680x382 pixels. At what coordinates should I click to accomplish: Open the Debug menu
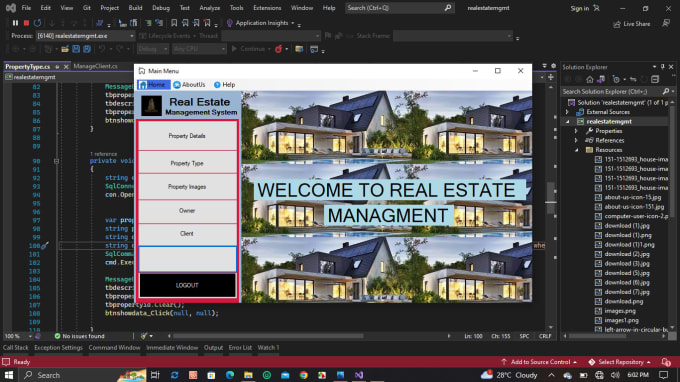[161, 8]
